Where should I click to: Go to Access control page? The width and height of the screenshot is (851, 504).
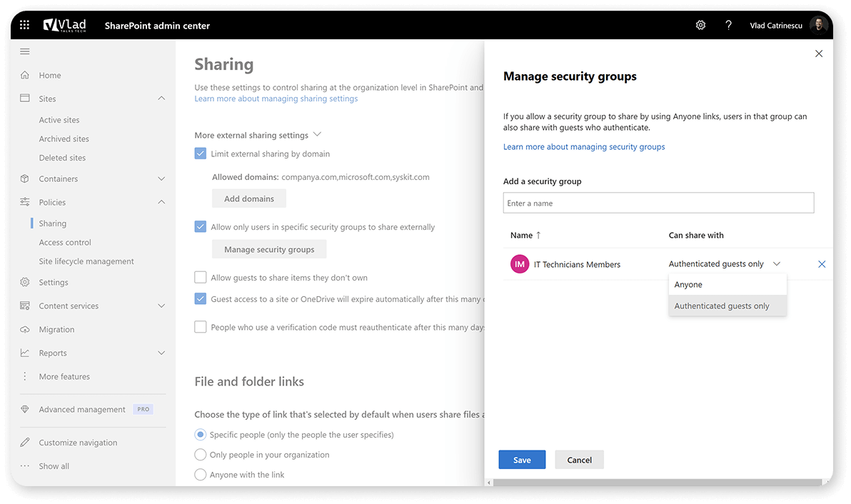point(65,243)
